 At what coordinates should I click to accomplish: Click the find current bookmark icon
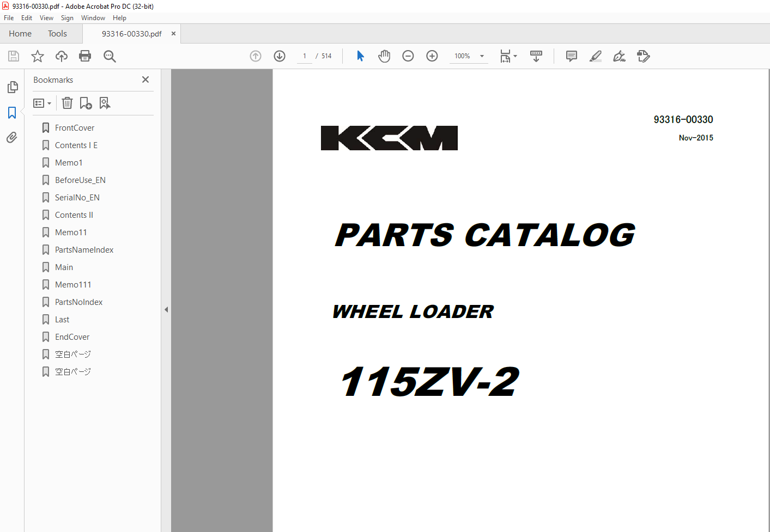(x=105, y=103)
